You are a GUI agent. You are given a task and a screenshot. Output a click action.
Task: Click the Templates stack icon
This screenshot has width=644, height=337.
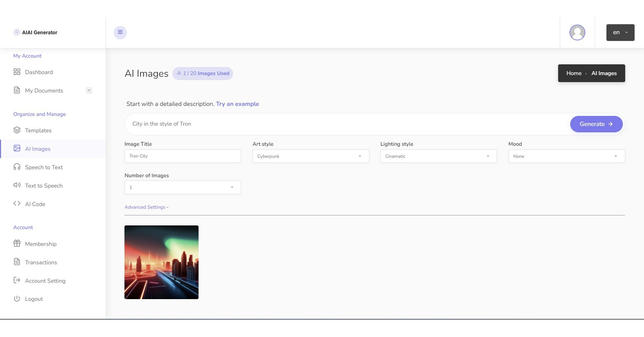click(x=17, y=130)
